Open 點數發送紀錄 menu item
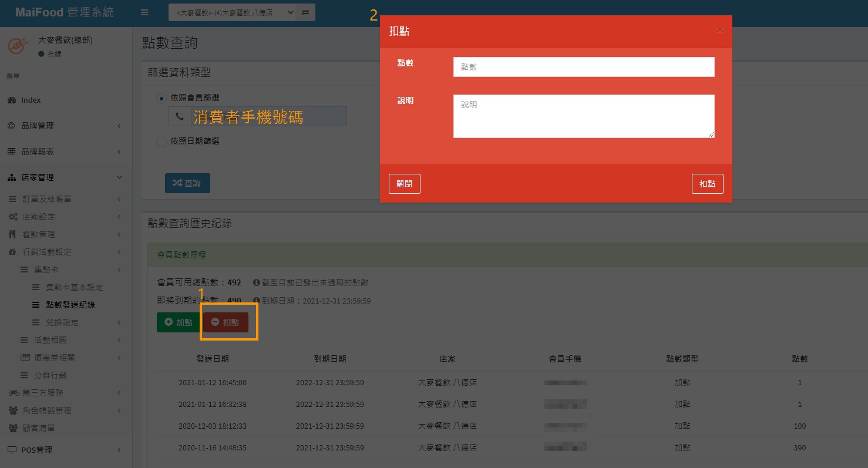Image resolution: width=868 pixels, height=468 pixels. point(70,305)
